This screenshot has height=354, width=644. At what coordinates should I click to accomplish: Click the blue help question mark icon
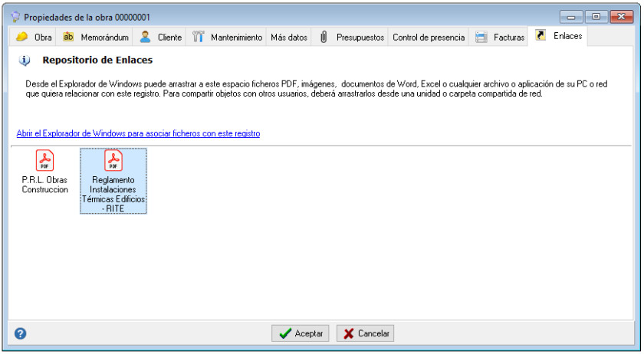[x=21, y=333]
